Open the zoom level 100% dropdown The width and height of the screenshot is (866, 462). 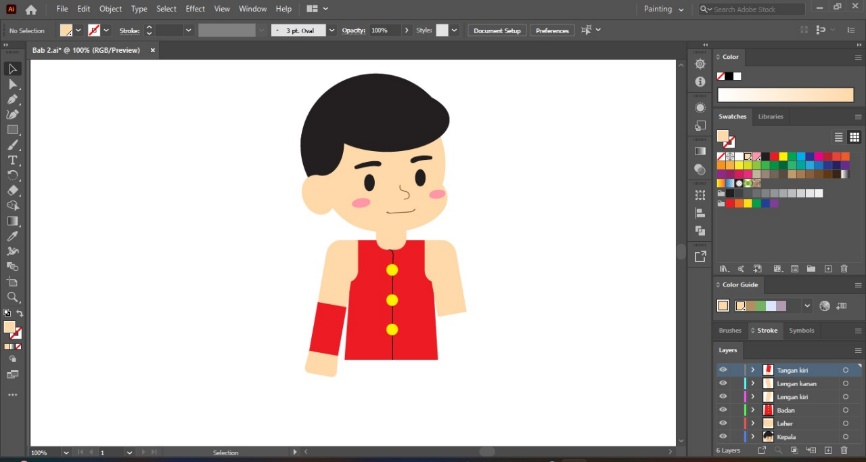(66, 453)
